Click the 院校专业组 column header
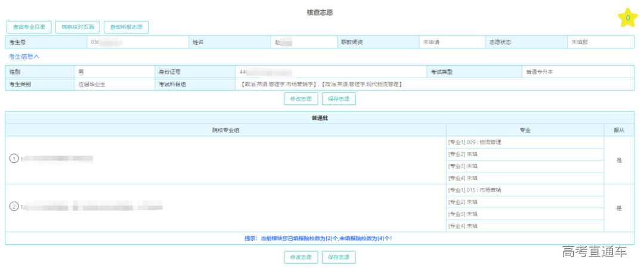 [x=225, y=129]
